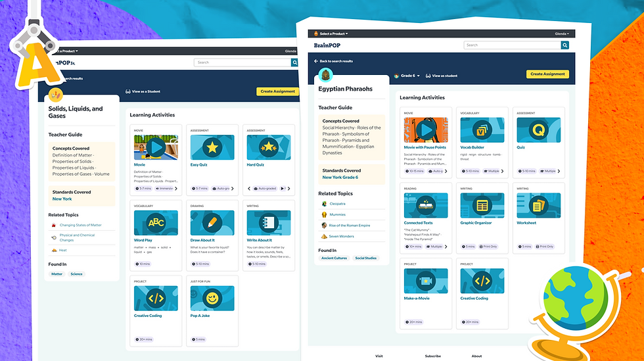
Task: Click the Cleopatra related topic icon
Action: pyautogui.click(x=324, y=204)
